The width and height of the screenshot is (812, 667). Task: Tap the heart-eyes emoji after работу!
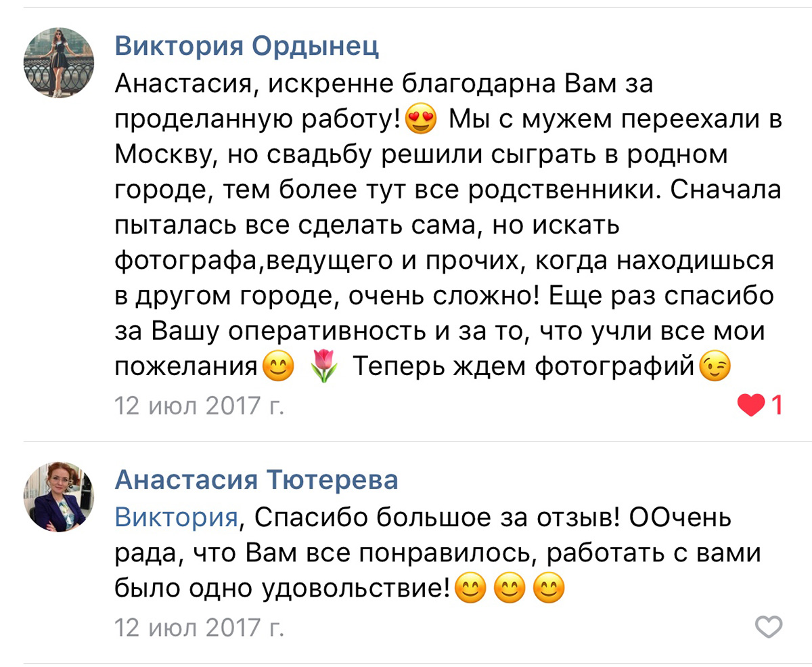click(x=421, y=121)
